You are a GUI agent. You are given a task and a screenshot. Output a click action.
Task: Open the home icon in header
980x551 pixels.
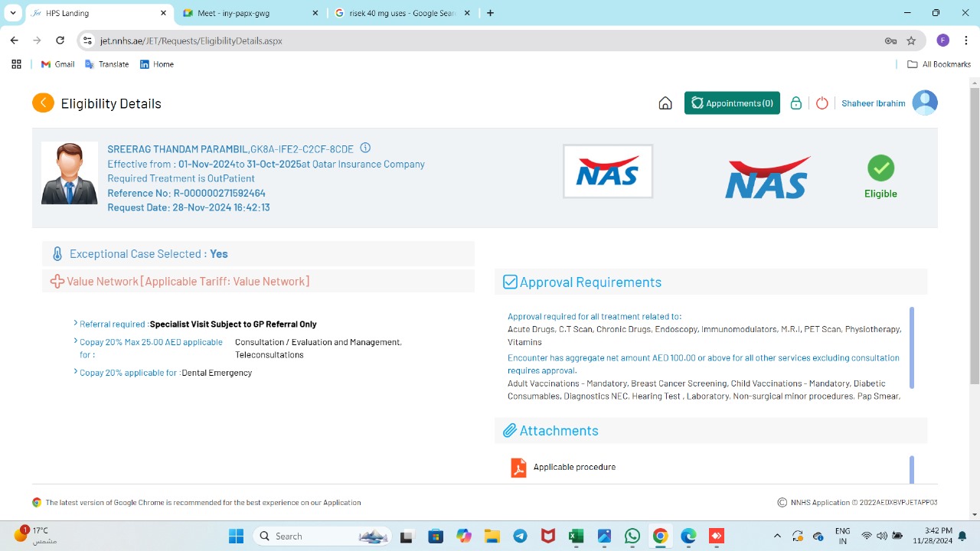(665, 103)
